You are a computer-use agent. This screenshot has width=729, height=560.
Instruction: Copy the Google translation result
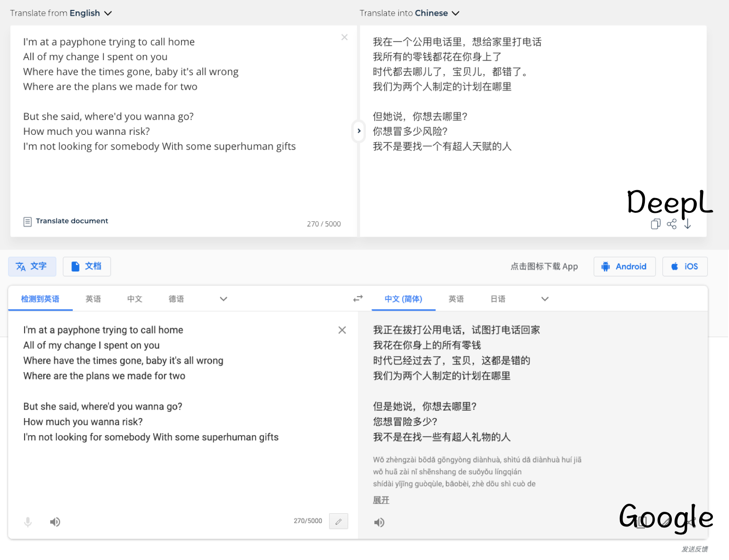[x=640, y=522]
